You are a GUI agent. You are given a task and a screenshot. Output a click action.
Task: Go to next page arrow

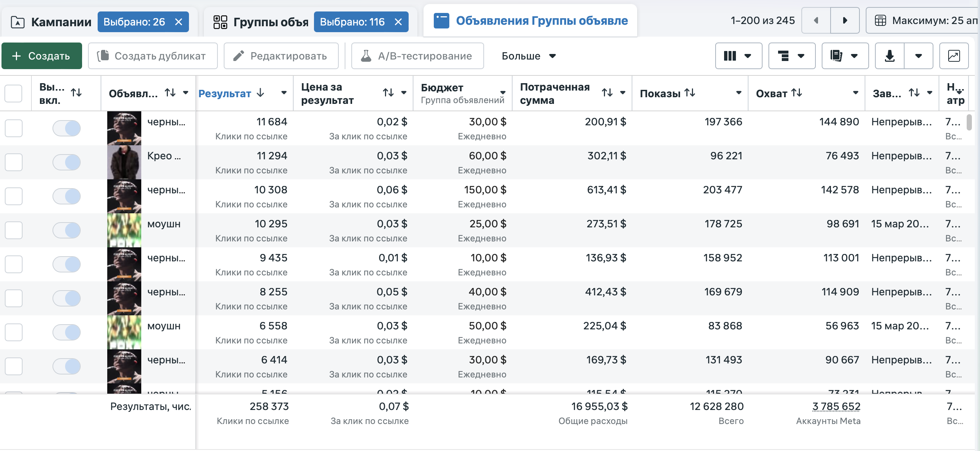845,21
